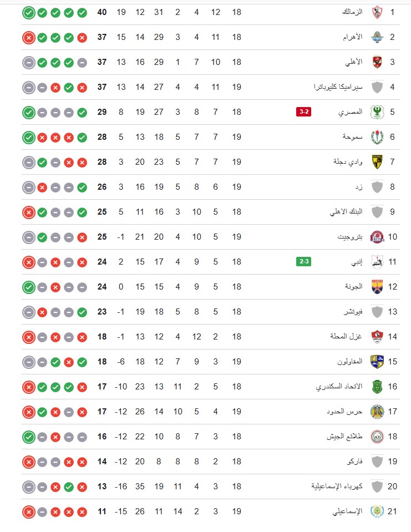
Task: Open the green Al Masry club crest
Action: 377,112
